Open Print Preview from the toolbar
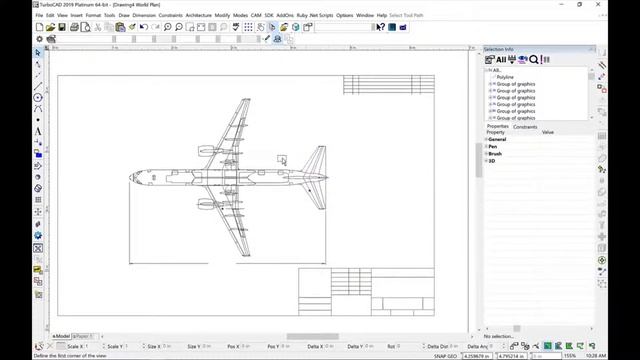 pyautogui.click(x=86, y=27)
